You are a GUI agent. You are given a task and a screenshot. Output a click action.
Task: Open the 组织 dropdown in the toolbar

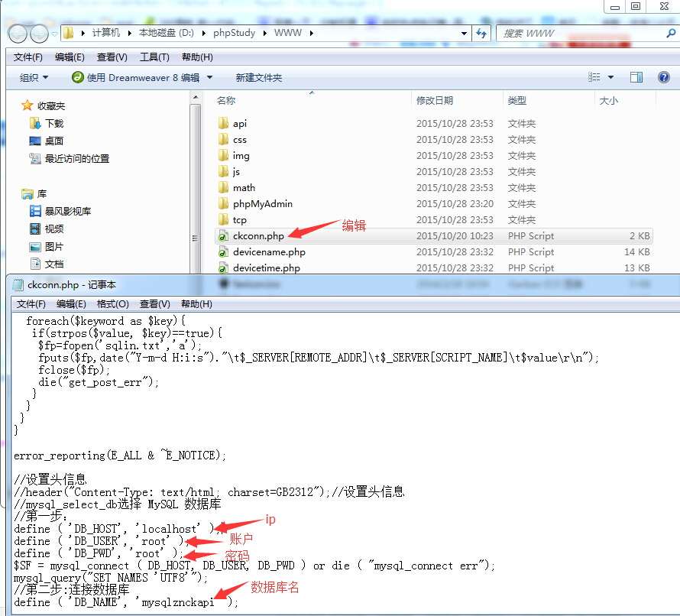[34, 78]
